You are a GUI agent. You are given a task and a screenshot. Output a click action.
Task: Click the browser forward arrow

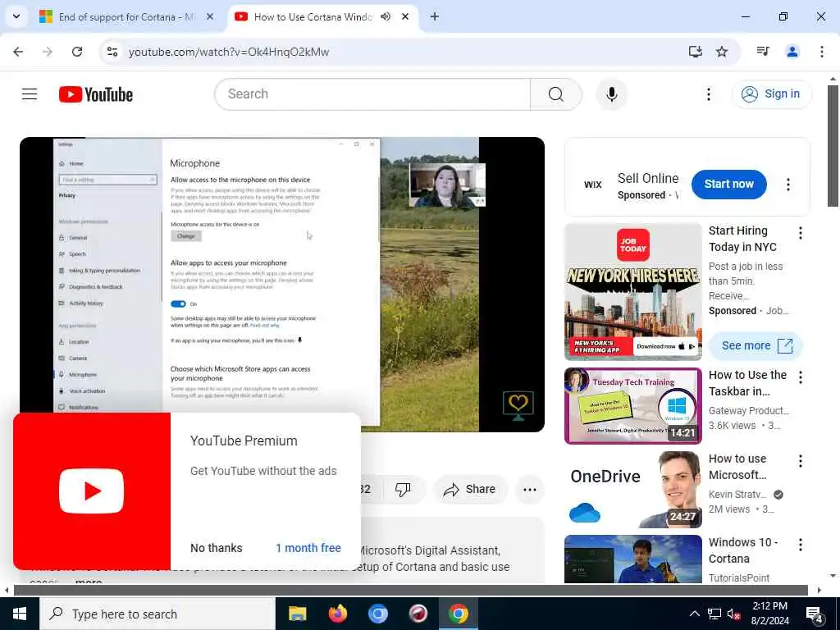pyautogui.click(x=48, y=52)
